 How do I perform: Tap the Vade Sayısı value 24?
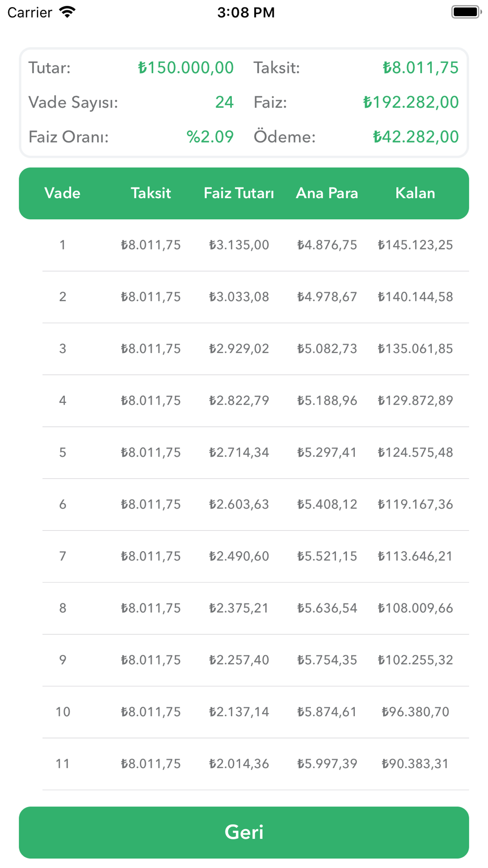click(x=224, y=103)
